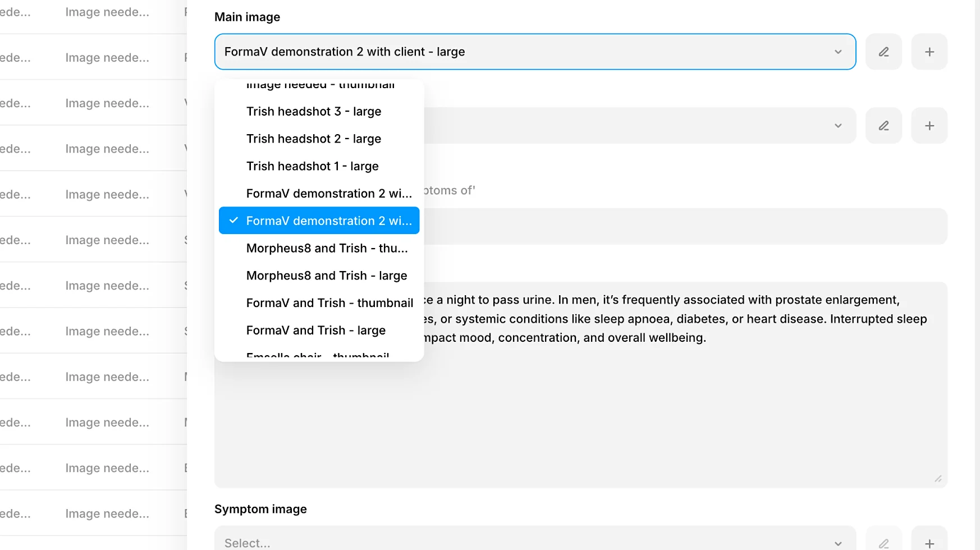Deselect the highlighted 'FormaV demonstration 2' option
Image resolution: width=980 pixels, height=550 pixels.
(328, 221)
